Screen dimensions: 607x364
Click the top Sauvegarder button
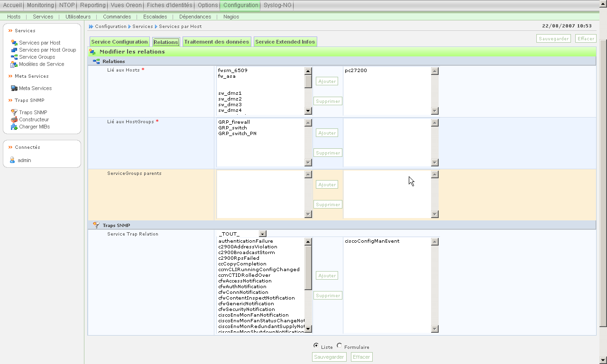point(554,38)
